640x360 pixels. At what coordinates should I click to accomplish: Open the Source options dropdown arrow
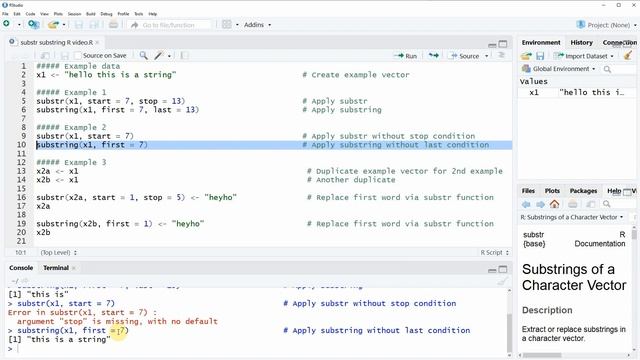coord(487,56)
